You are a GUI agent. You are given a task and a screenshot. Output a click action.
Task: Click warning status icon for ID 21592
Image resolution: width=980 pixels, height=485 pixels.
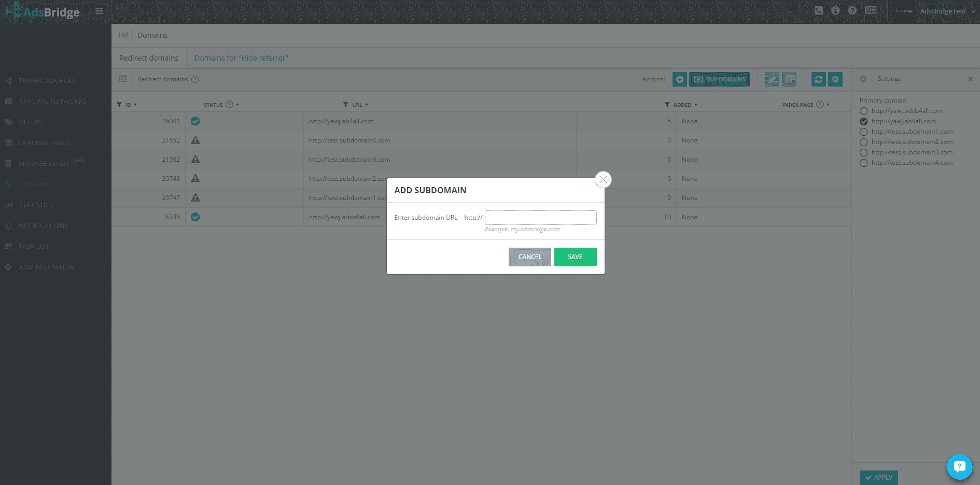click(195, 160)
